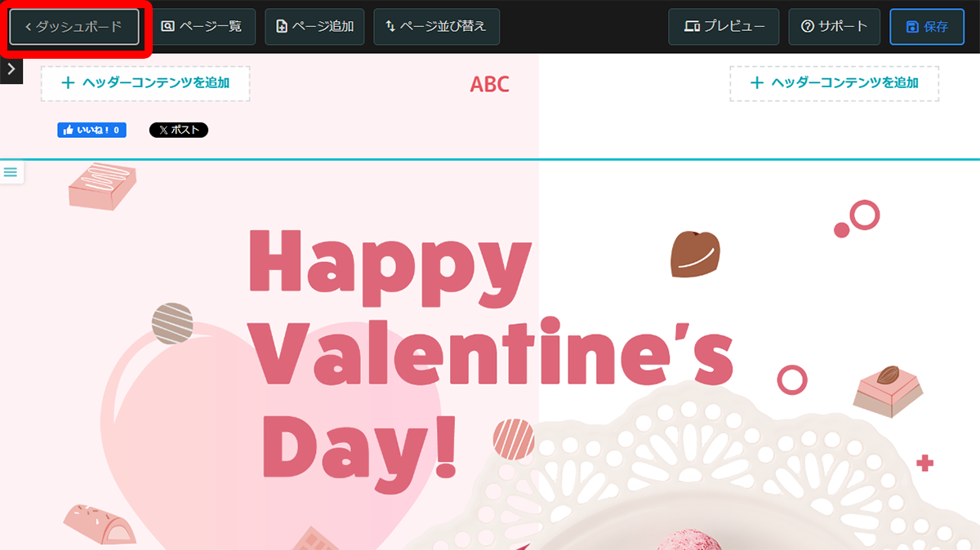Click ページ追加 to add a page
The width and height of the screenshot is (980, 550).
314,27
